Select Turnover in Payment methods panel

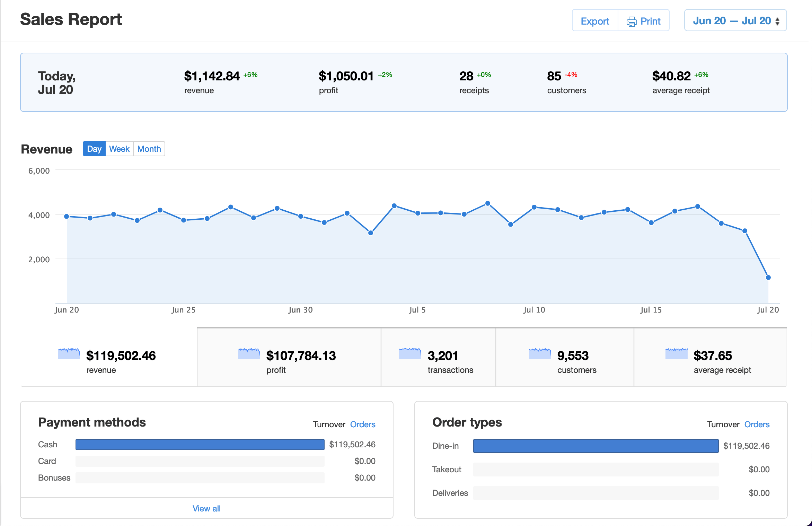(x=329, y=424)
